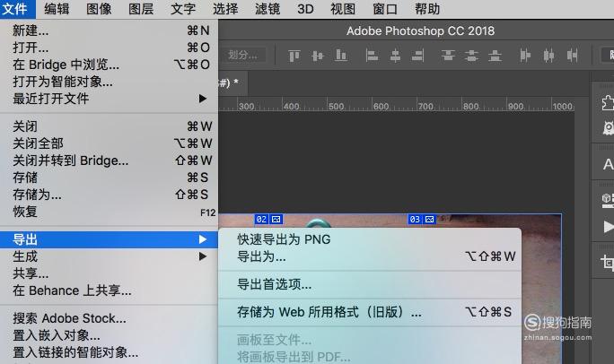
Task: Open the crop-shaped panel icon
Action: pos(608,262)
